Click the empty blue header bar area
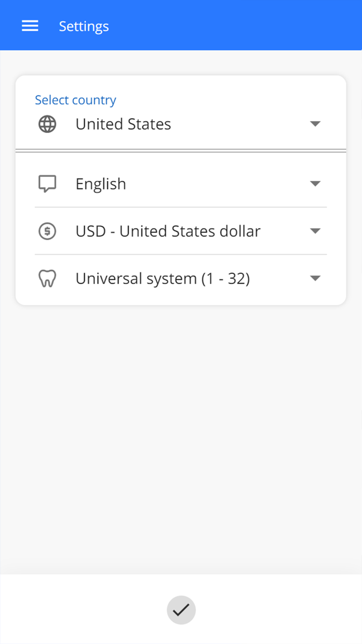 [233, 26]
